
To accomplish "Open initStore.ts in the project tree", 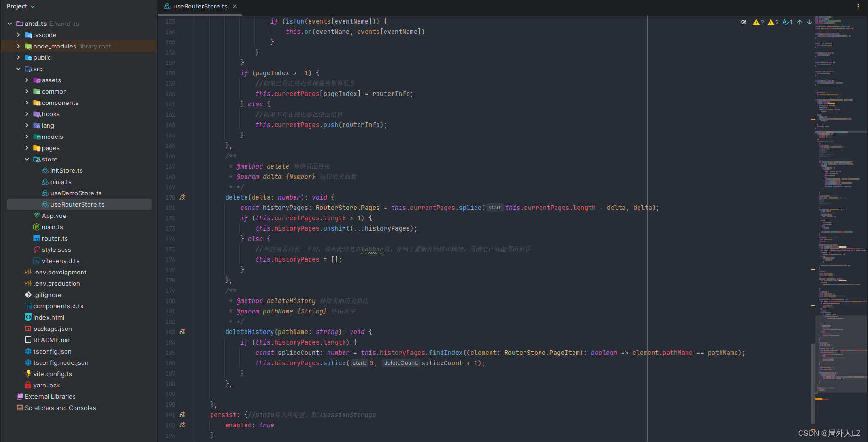I will (66, 170).
